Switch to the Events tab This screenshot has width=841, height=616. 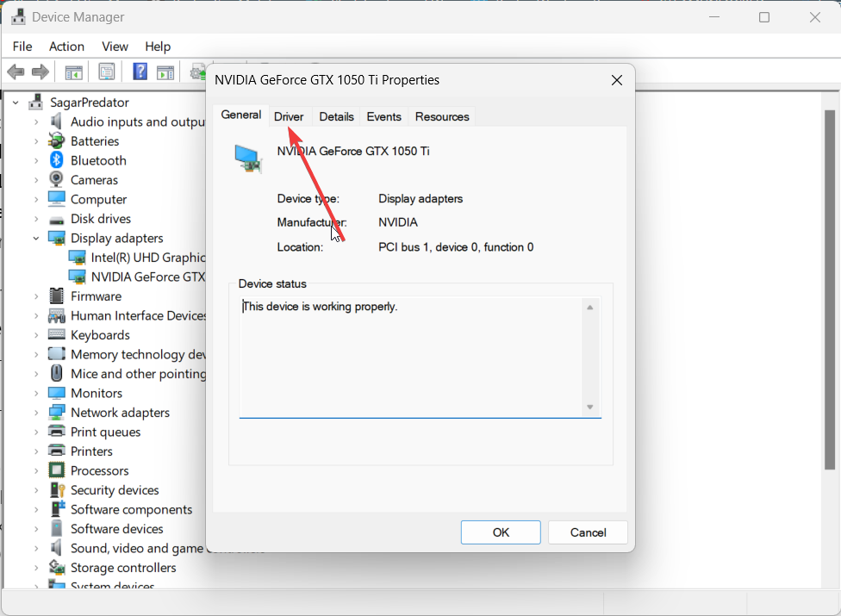(383, 117)
